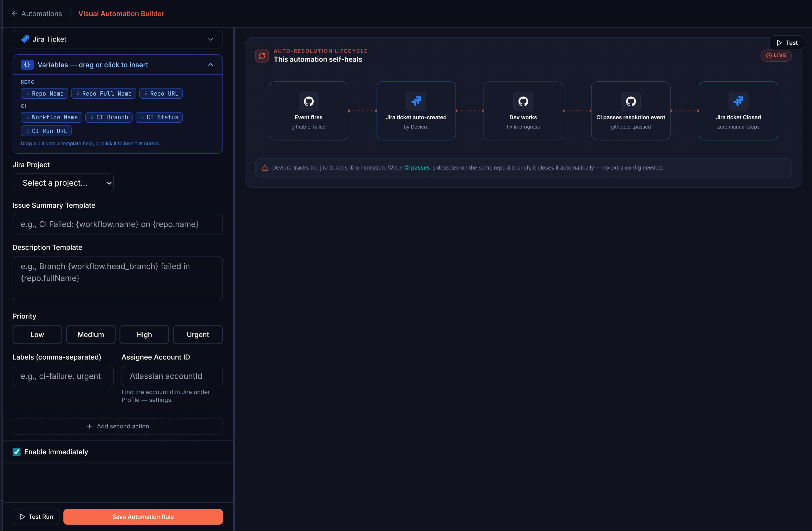
Task: Click the 'Drag a pill onto a template field' hint
Action: pos(91,143)
